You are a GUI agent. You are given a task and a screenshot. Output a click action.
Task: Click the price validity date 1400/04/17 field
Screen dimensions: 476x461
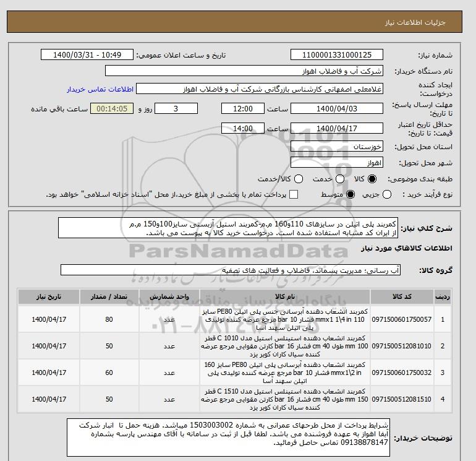[337, 128]
